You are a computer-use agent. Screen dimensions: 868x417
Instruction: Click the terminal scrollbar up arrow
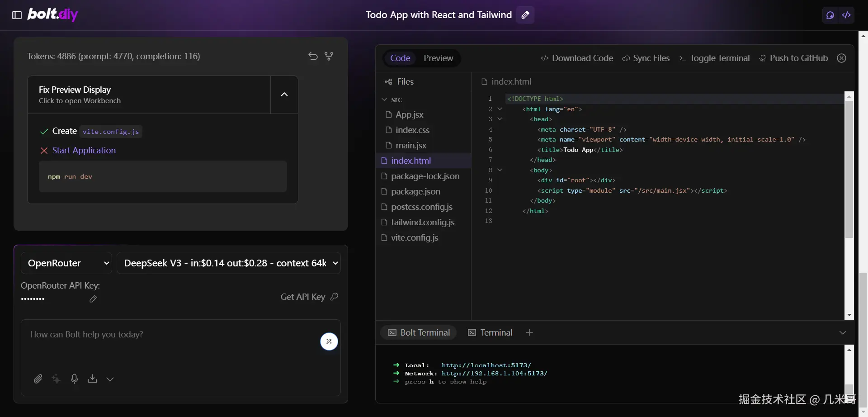tap(849, 350)
